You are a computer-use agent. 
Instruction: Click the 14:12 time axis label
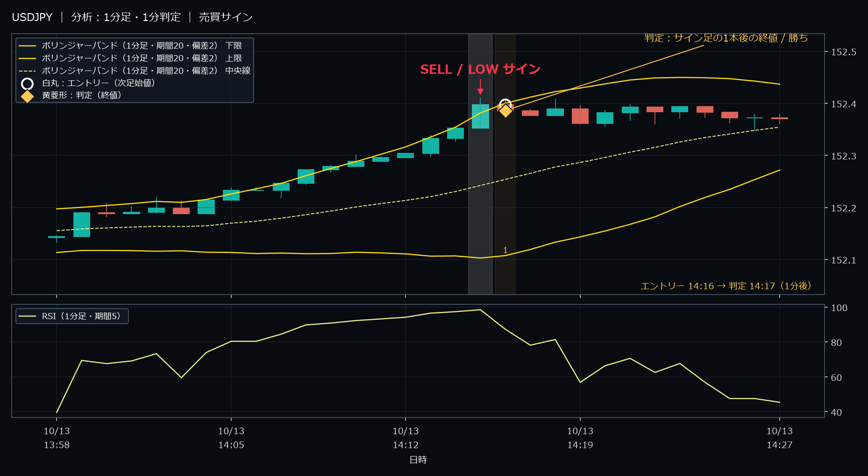(x=406, y=445)
